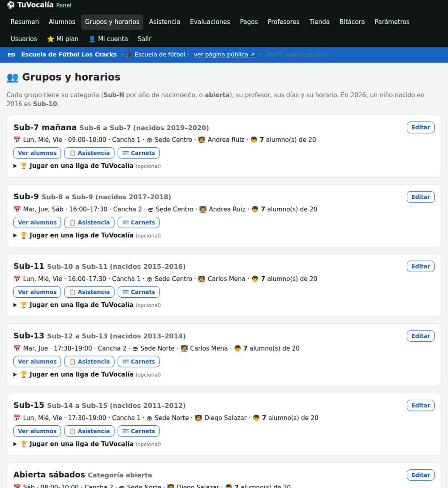Screen dimensions: 448x488
Task: Click the stadium icon beside Sede Centro in Sub-7 mañana
Action: tap(150, 140)
